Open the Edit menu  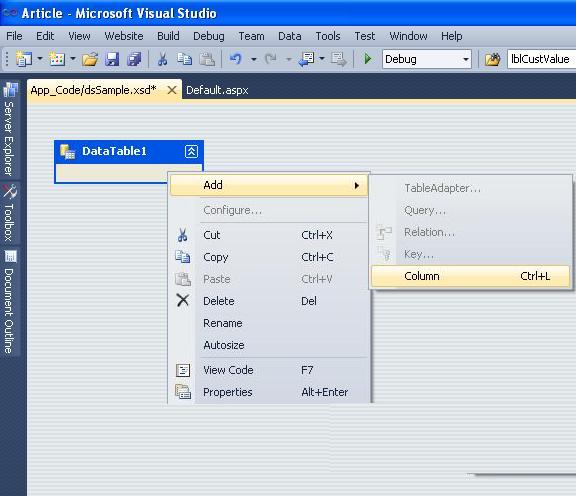click(x=45, y=36)
